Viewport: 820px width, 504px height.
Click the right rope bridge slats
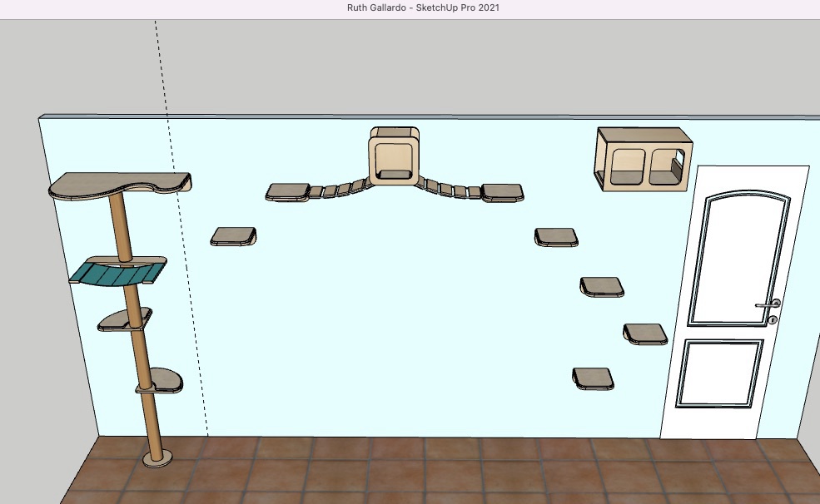pos(450,189)
